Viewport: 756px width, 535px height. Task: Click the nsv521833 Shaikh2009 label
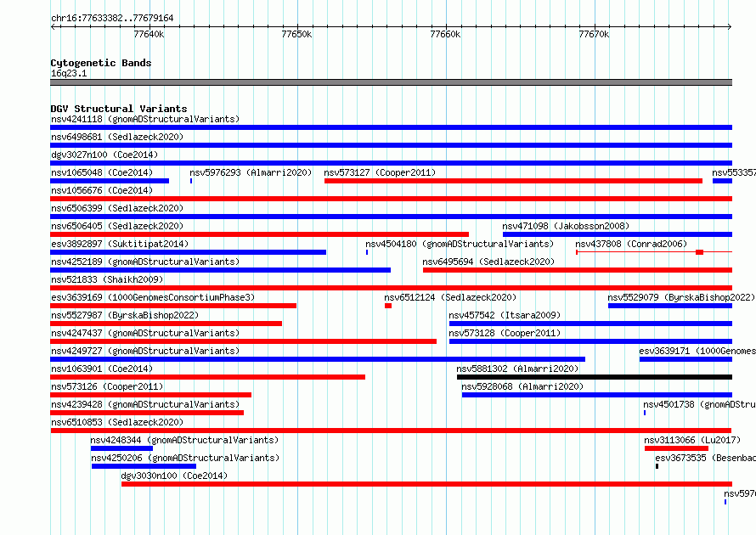pyautogui.click(x=107, y=279)
